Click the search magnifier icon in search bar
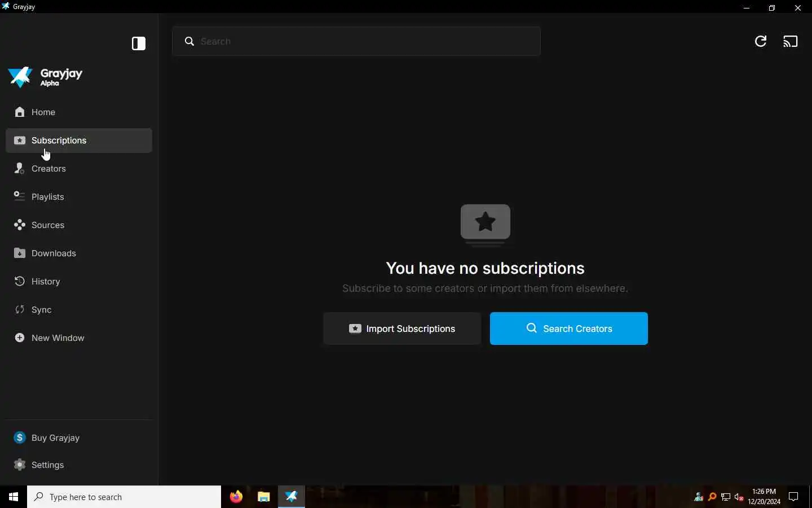Image resolution: width=812 pixels, height=508 pixels. (189, 41)
